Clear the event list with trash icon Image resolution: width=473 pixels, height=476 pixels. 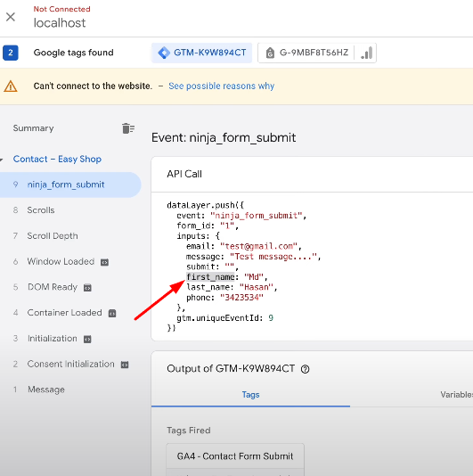(128, 128)
